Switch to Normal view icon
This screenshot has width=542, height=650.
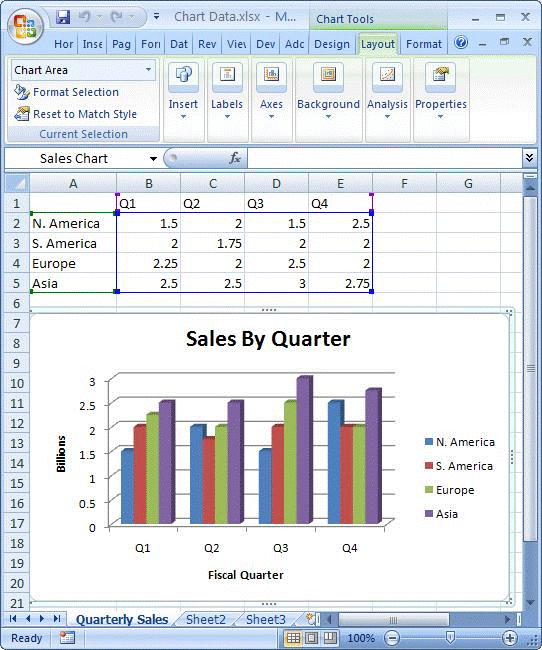pyautogui.click(x=293, y=638)
